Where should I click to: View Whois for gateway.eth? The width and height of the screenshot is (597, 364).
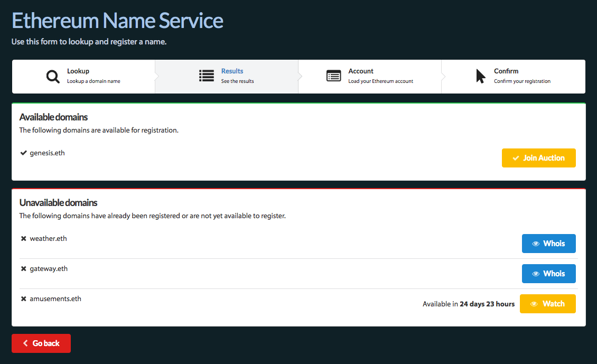tap(548, 274)
